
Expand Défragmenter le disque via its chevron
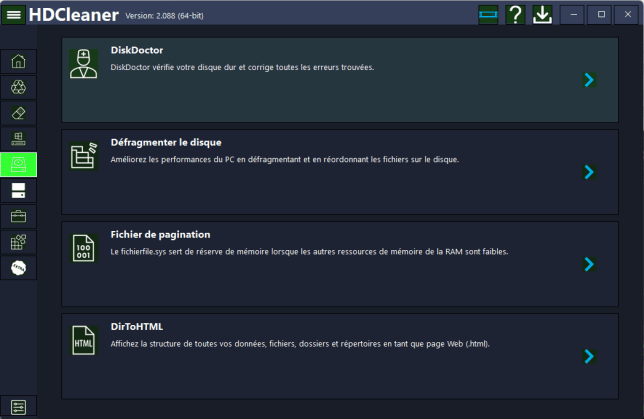589,172
